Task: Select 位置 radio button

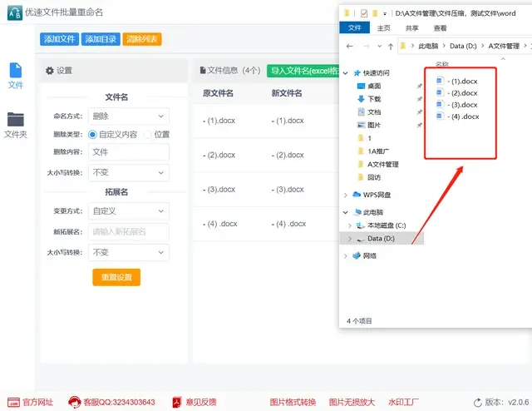Action: pyautogui.click(x=148, y=135)
